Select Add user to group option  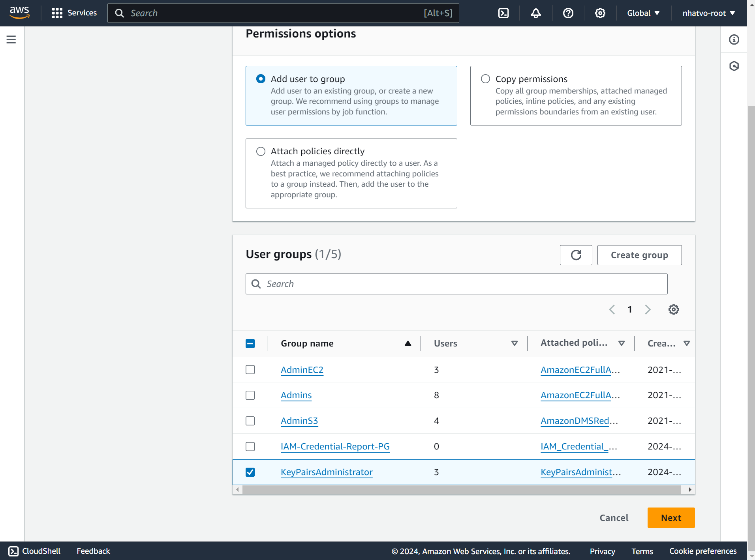point(261,79)
